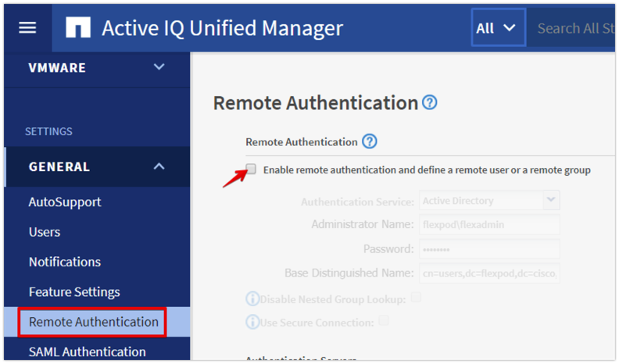Go to Users settings

pos(45,232)
